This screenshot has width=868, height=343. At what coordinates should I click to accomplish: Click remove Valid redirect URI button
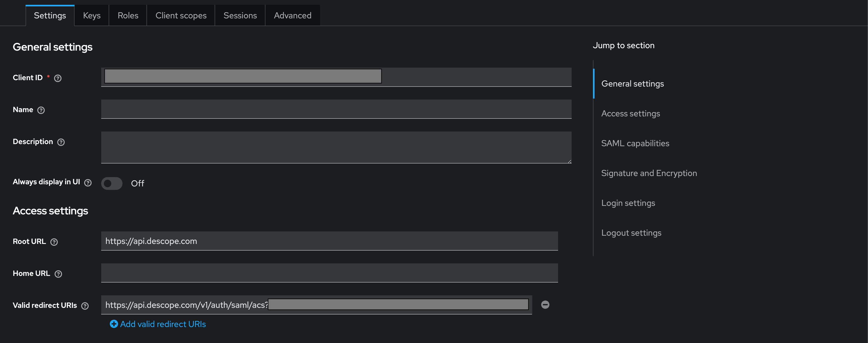tap(545, 305)
